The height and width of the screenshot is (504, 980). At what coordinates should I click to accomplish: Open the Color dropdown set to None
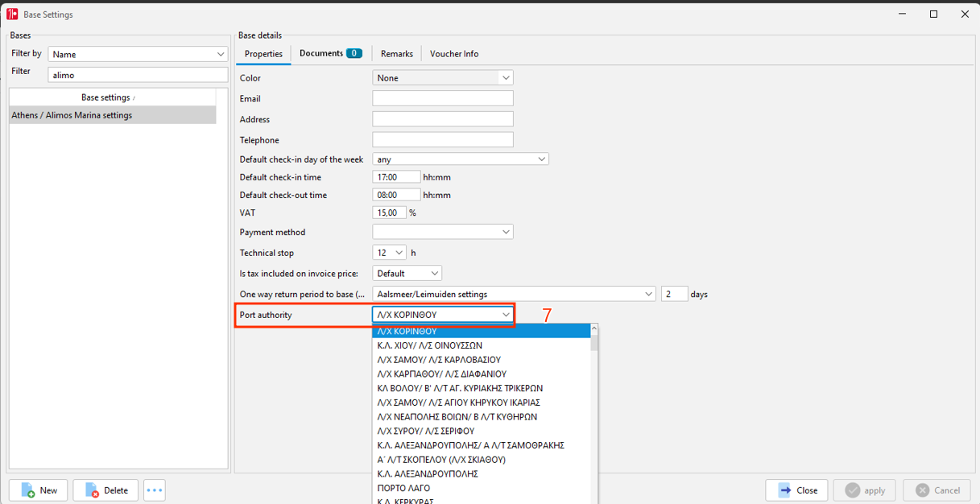pos(443,78)
